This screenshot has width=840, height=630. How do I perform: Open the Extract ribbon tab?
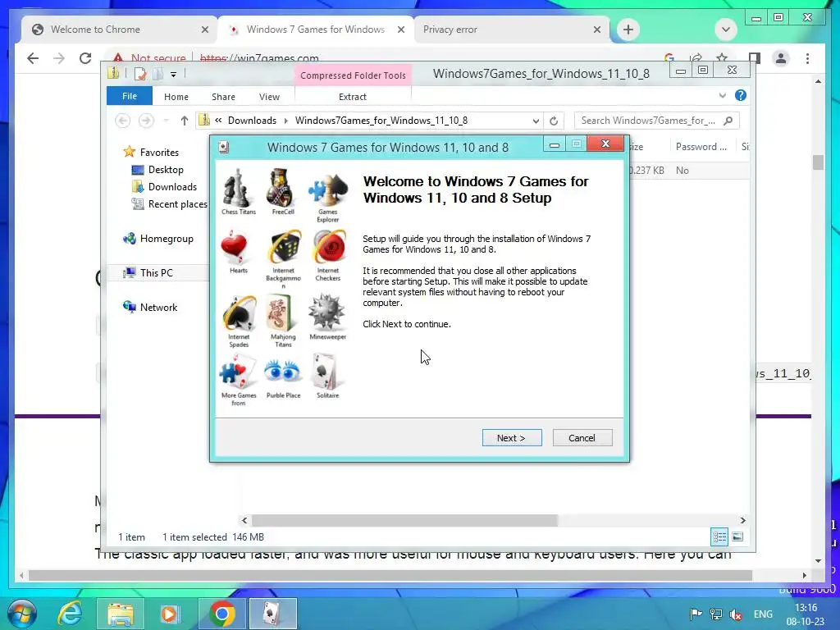click(353, 97)
